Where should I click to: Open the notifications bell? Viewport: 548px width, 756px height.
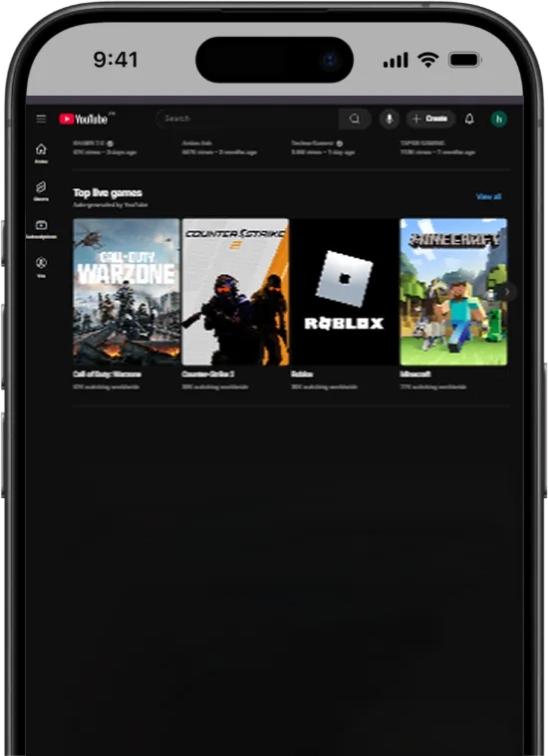coord(469,119)
